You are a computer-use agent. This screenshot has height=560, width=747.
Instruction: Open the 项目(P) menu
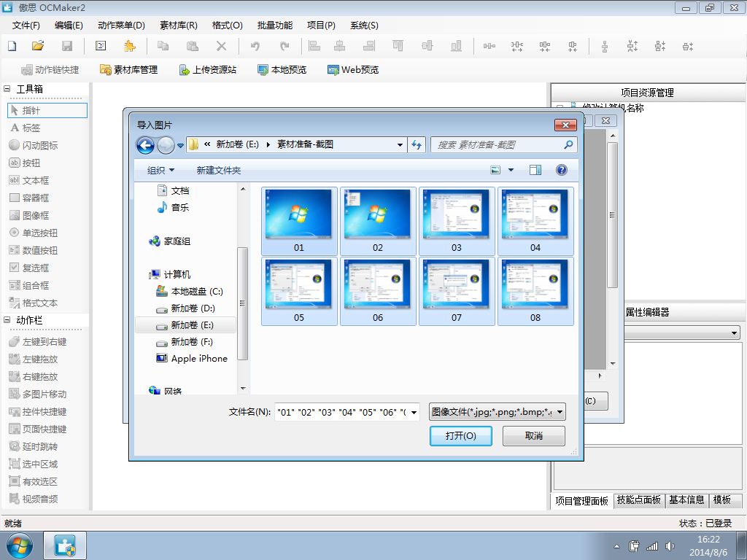pyautogui.click(x=321, y=26)
